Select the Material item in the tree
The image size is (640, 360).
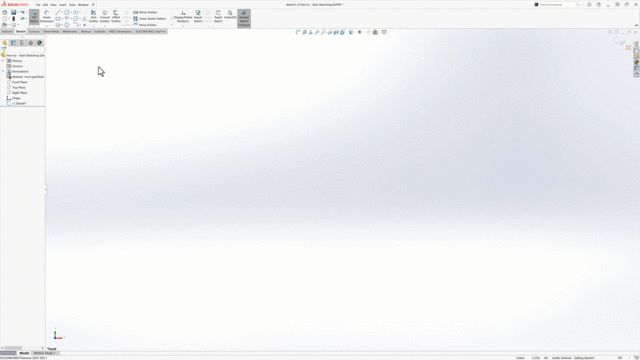(x=25, y=77)
